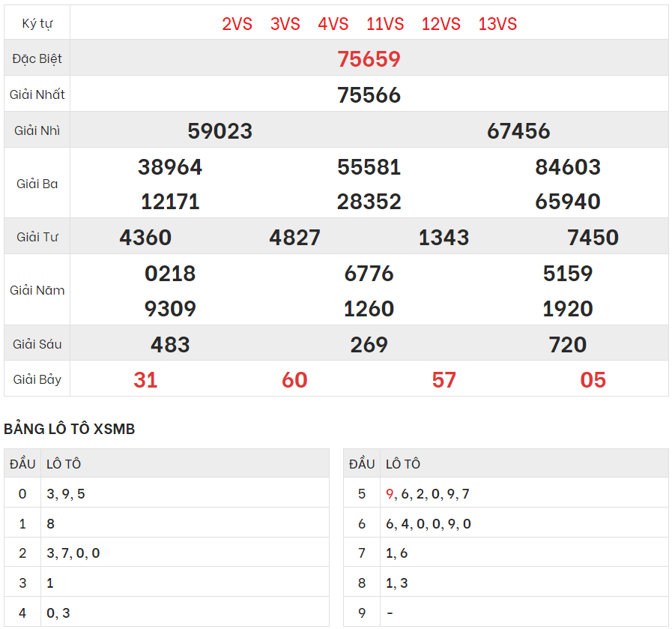672x629 pixels.
Task: Click seventh prize number 31
Action: pyautogui.click(x=145, y=380)
